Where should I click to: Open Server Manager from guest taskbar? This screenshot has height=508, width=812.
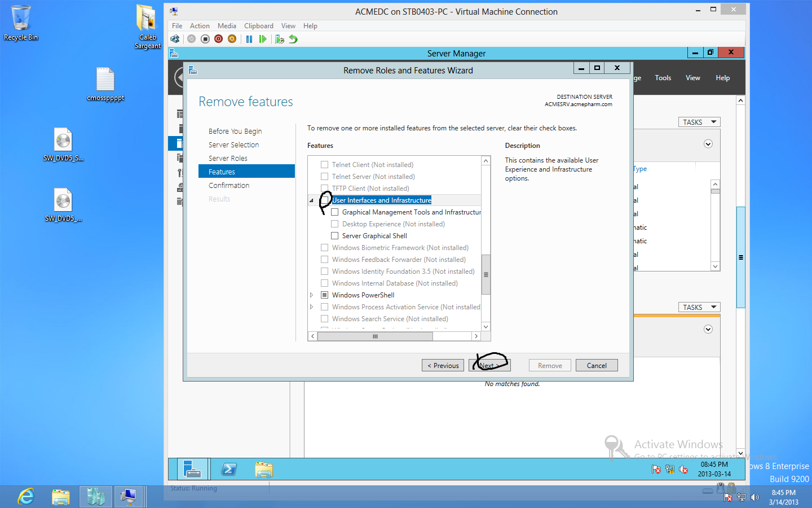coord(193,469)
